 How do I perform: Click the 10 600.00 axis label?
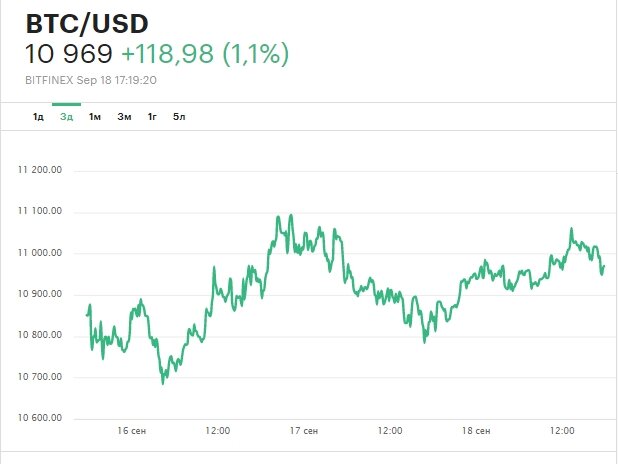coord(40,418)
